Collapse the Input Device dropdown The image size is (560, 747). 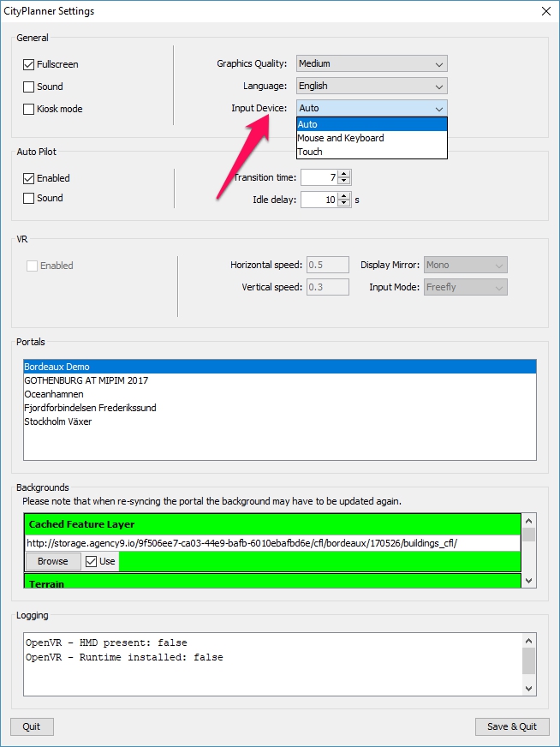tap(372, 109)
